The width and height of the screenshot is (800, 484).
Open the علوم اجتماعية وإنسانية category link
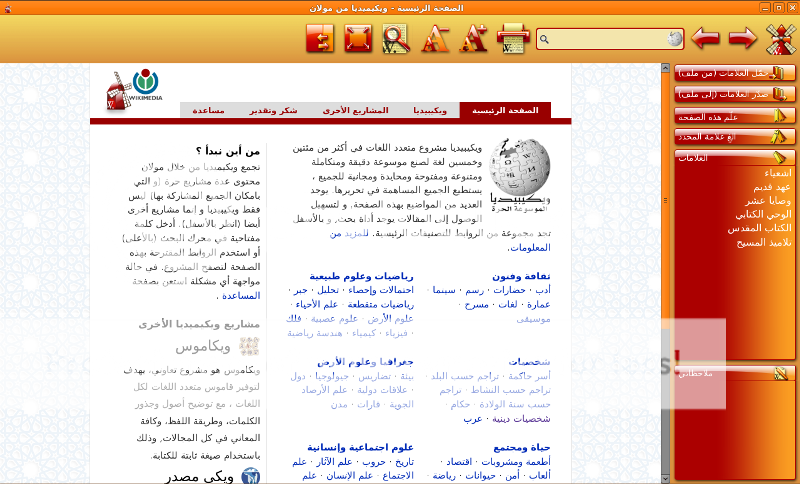(x=360, y=448)
